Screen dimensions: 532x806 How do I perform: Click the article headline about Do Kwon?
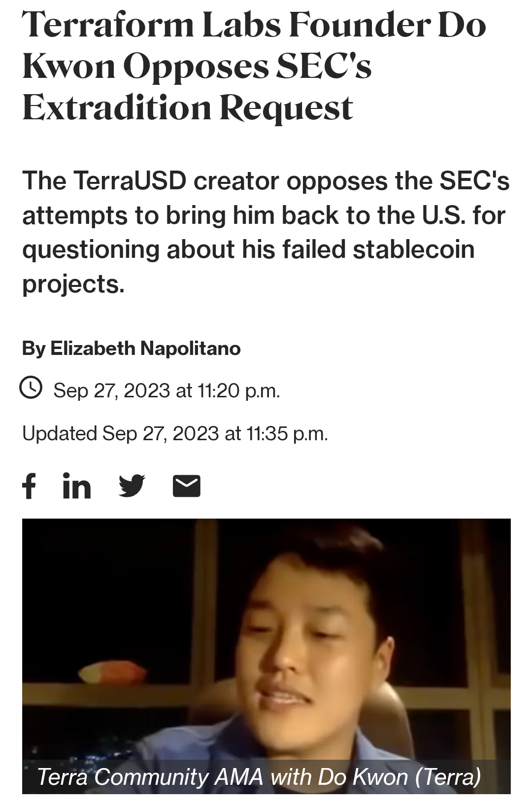246,64
